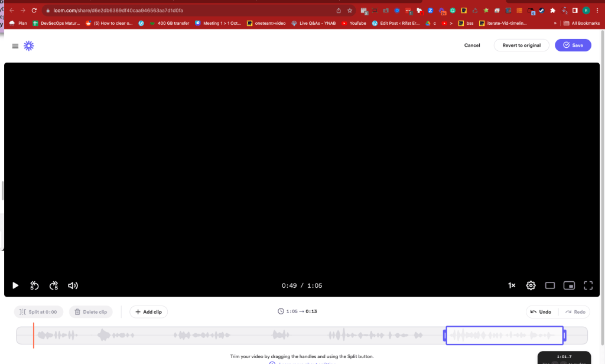Open the bss bookmark
The image size is (605, 364).
click(x=466, y=23)
